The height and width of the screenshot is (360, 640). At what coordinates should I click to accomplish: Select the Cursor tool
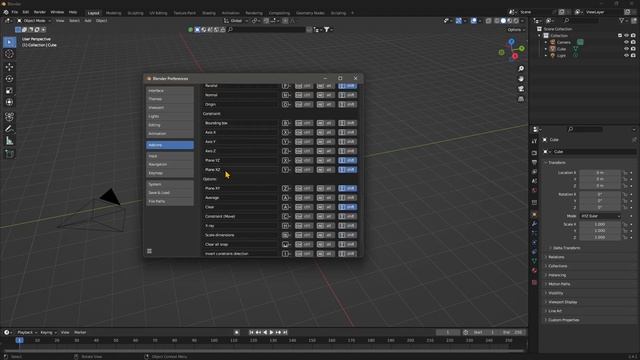point(9,54)
